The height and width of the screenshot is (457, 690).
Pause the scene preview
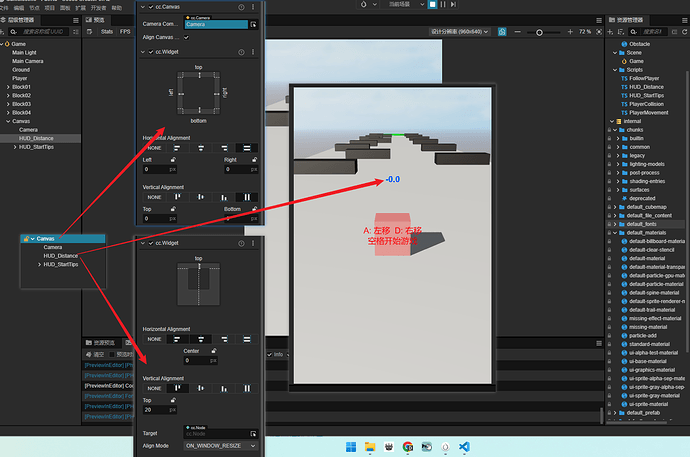click(x=443, y=4)
